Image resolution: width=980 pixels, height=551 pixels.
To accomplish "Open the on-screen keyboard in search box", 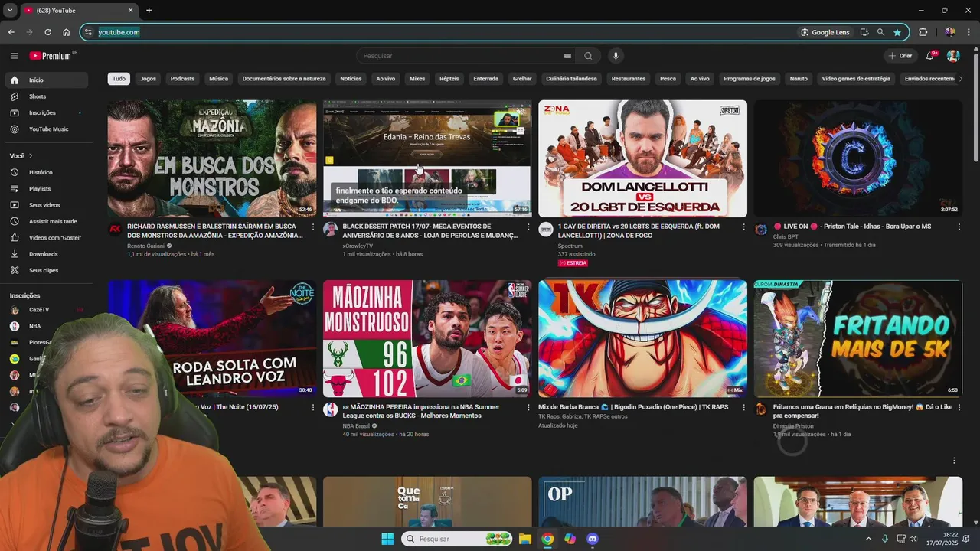I will coord(567,56).
